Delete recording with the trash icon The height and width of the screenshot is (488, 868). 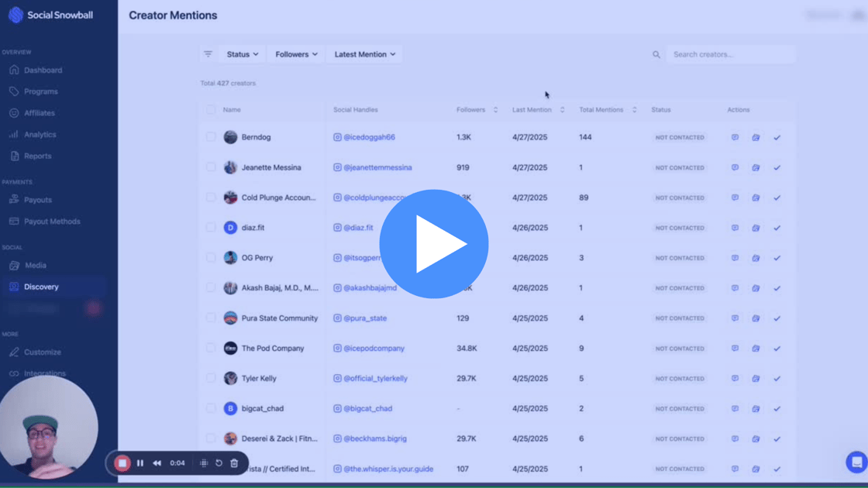pos(234,463)
